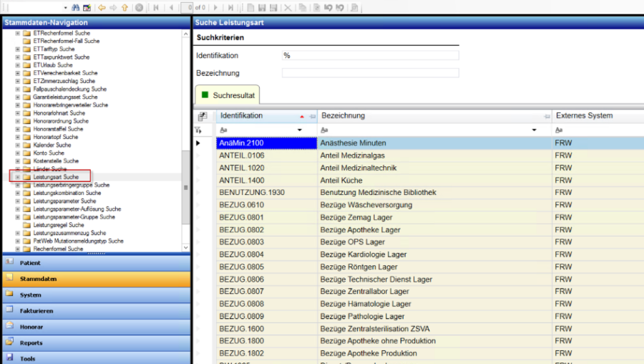This screenshot has height=364, width=644.
Task: Click the binoculars search icon in toolbar
Action: tap(75, 7)
